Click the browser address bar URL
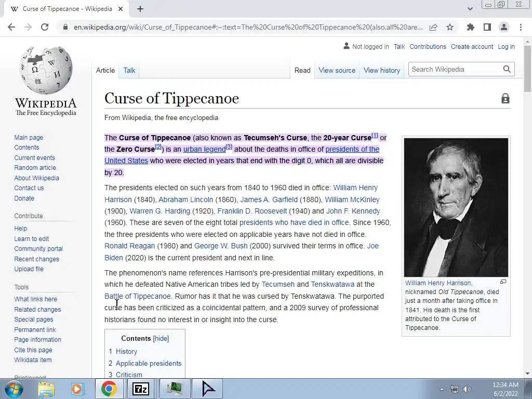 (x=248, y=27)
